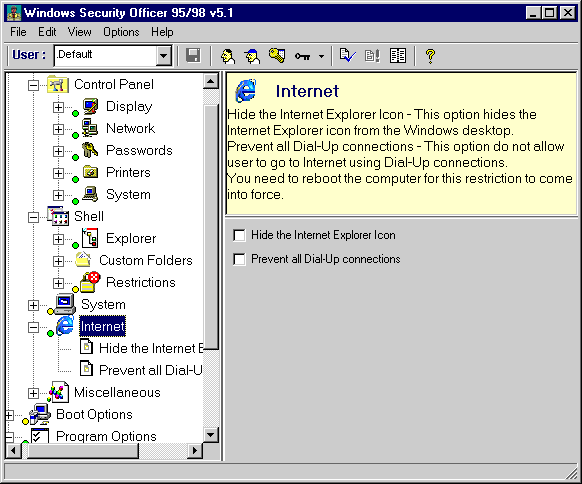Click the yellow question mark help icon
This screenshot has height=484, width=582.
(430, 56)
